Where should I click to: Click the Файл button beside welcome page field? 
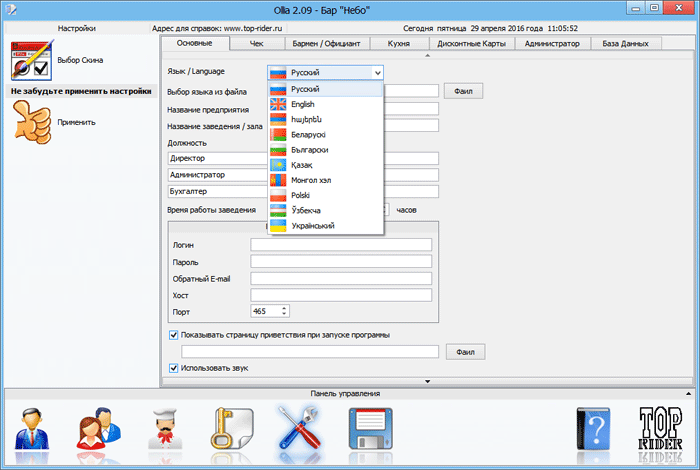[463, 352]
